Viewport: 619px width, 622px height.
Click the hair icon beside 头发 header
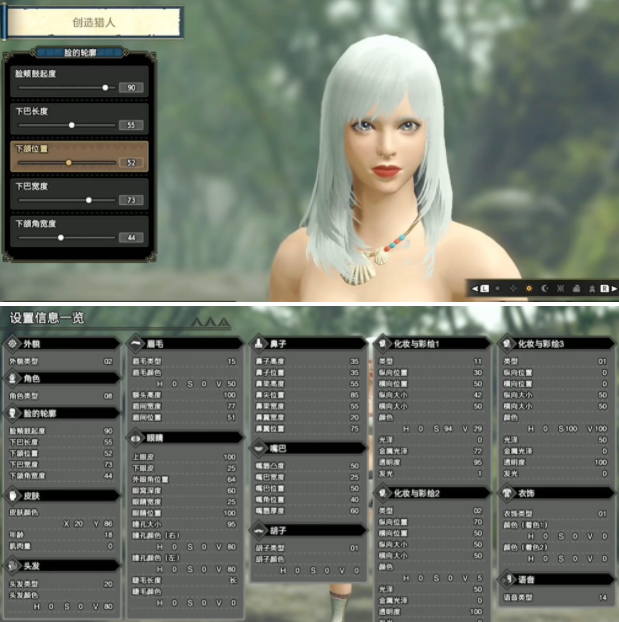click(x=13, y=566)
